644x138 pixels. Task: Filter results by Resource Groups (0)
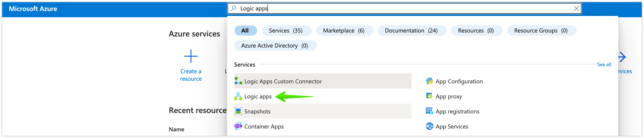click(x=542, y=31)
